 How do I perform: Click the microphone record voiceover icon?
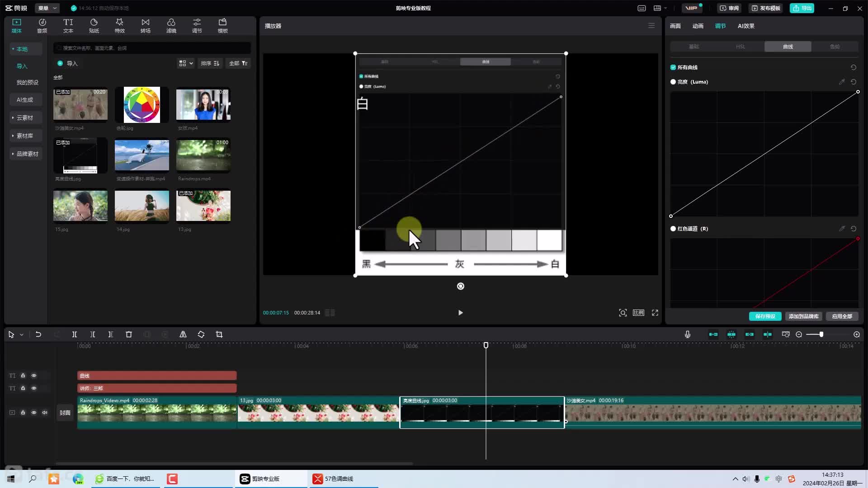tap(688, 334)
